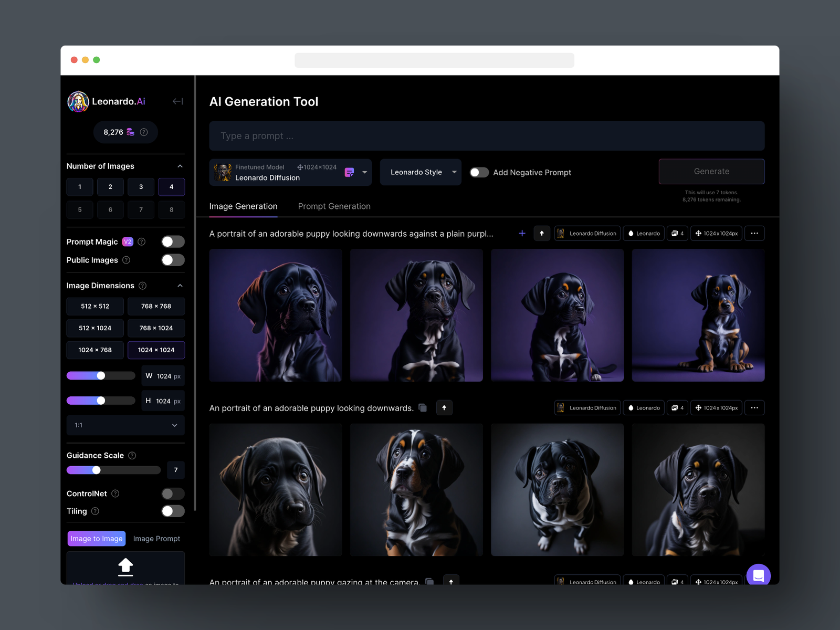Enable the Prompt Magic toggle

173,241
